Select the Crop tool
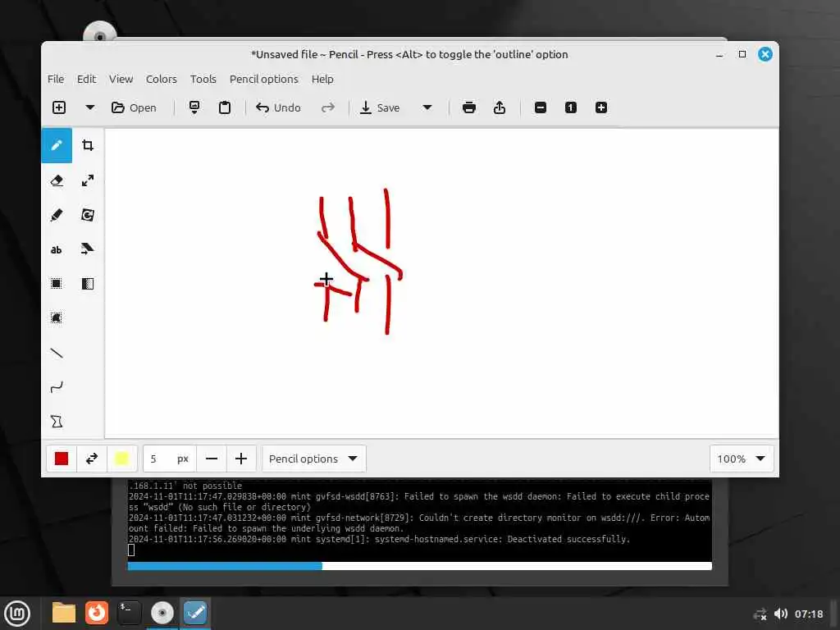The height and width of the screenshot is (630, 840). (x=88, y=145)
